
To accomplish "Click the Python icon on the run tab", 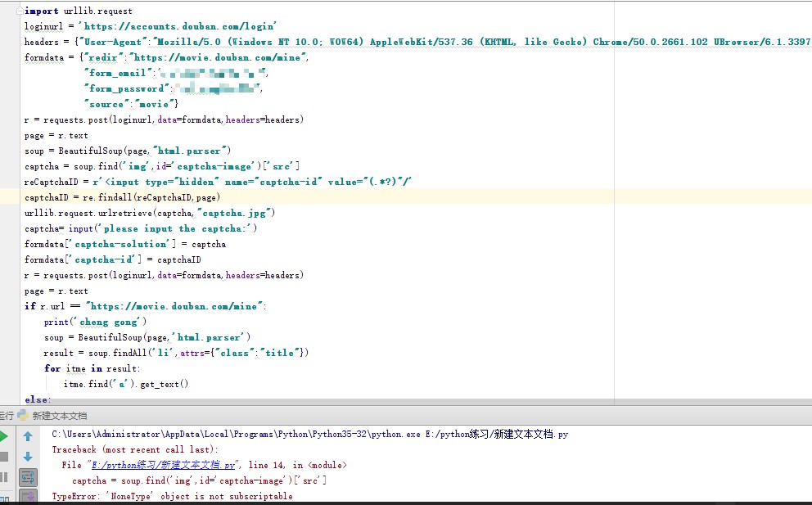I will click(x=25, y=416).
